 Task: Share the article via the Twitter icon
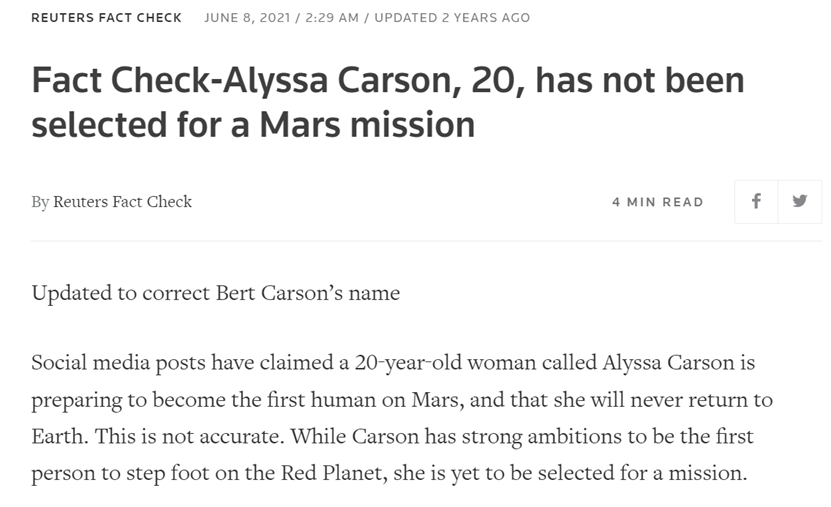(x=800, y=202)
